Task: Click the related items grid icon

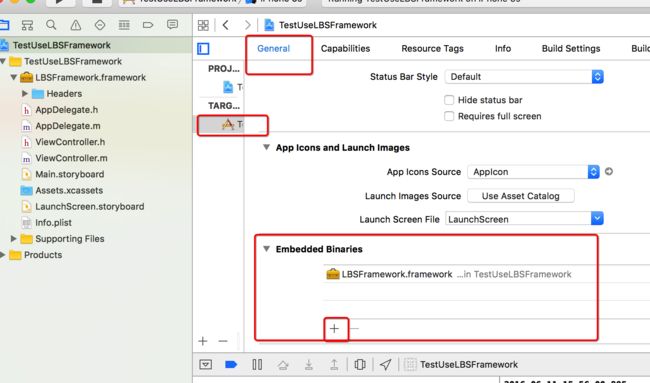Action: click(203, 25)
